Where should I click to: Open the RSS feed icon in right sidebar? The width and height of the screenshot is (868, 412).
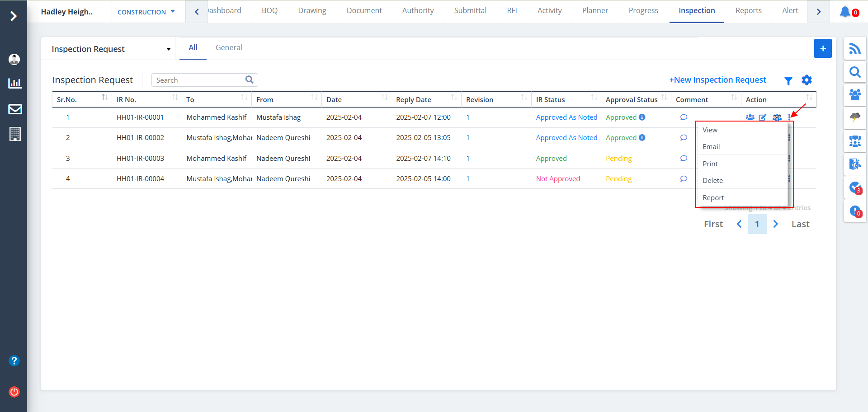point(854,49)
